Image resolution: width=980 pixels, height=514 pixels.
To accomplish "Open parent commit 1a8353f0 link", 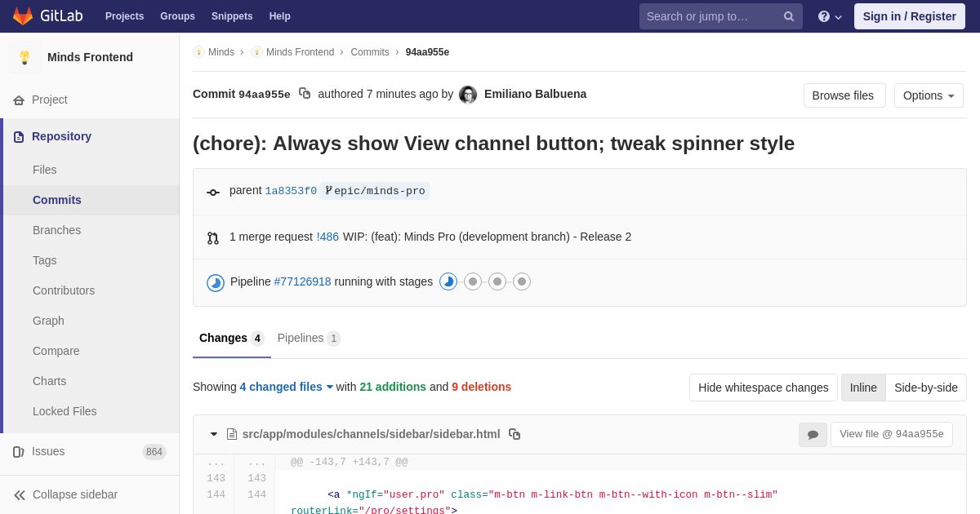I will [x=291, y=191].
